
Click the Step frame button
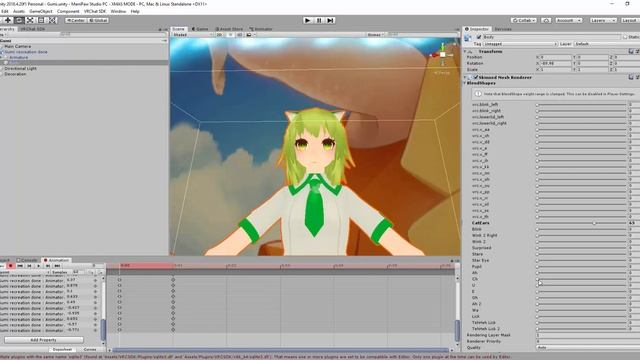(x=330, y=20)
